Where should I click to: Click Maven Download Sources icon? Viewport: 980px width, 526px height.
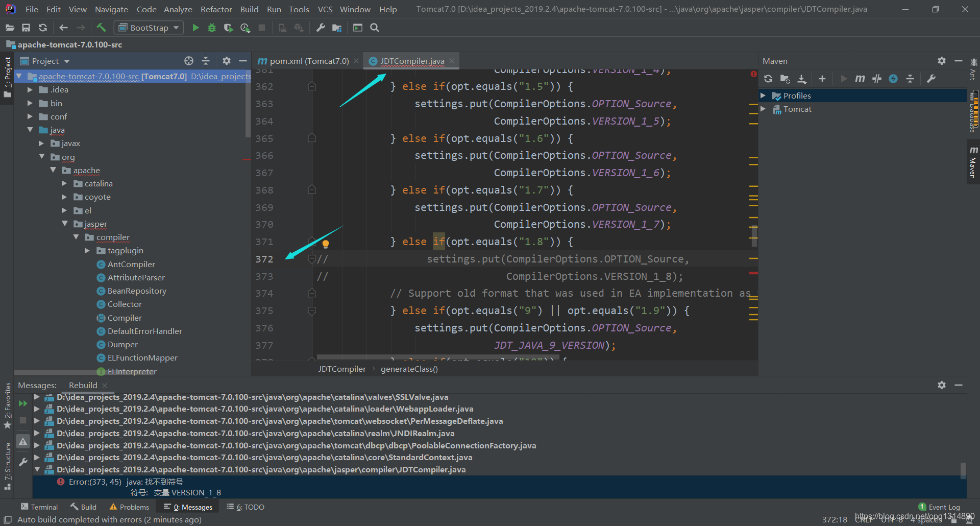pyautogui.click(x=802, y=79)
